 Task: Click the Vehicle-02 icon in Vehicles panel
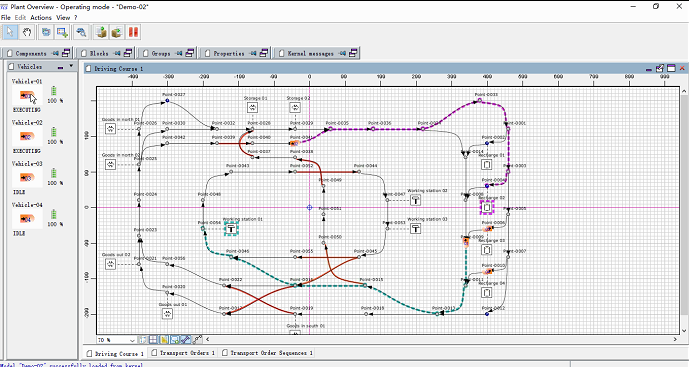coord(27,137)
